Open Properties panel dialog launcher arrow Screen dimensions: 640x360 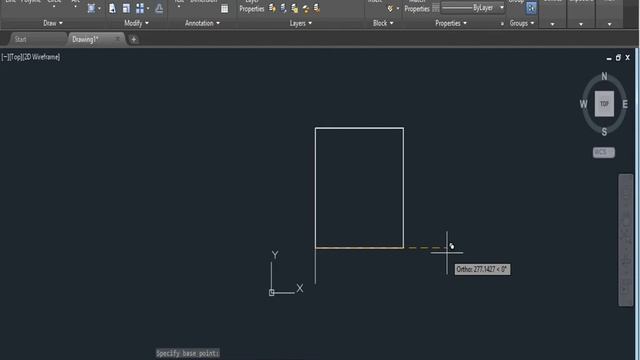[x=502, y=24]
